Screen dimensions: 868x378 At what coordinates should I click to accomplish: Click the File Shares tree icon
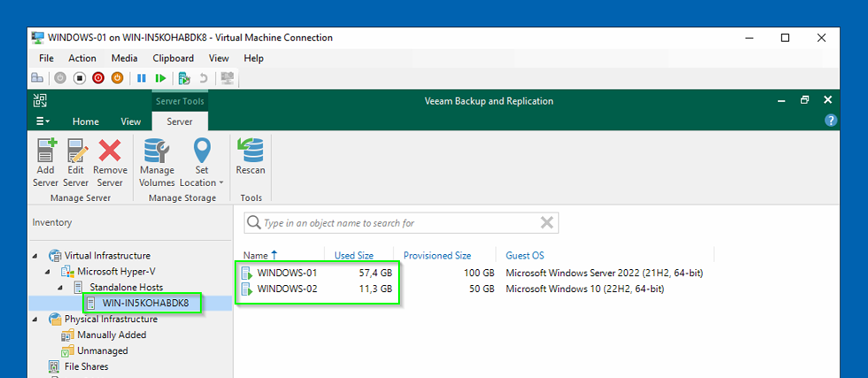coord(54,366)
